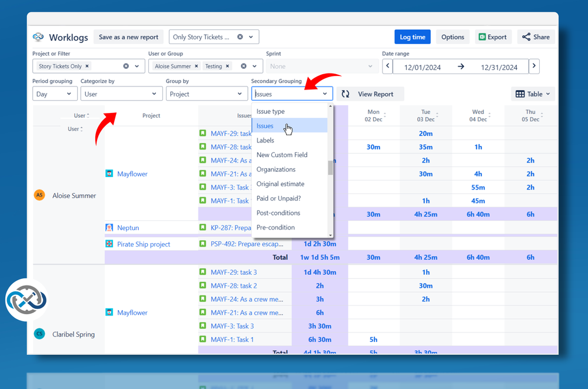Open the Sprint dropdown
The height and width of the screenshot is (389, 588).
pyautogui.click(x=321, y=66)
